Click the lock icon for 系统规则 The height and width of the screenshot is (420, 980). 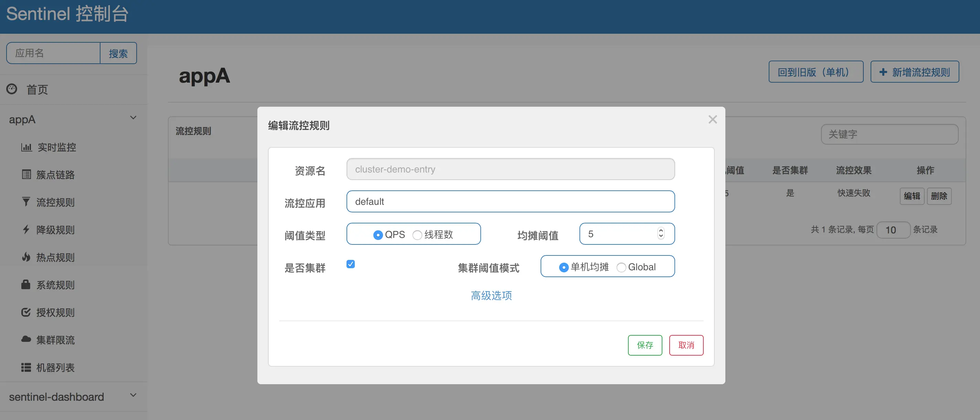[x=26, y=284]
